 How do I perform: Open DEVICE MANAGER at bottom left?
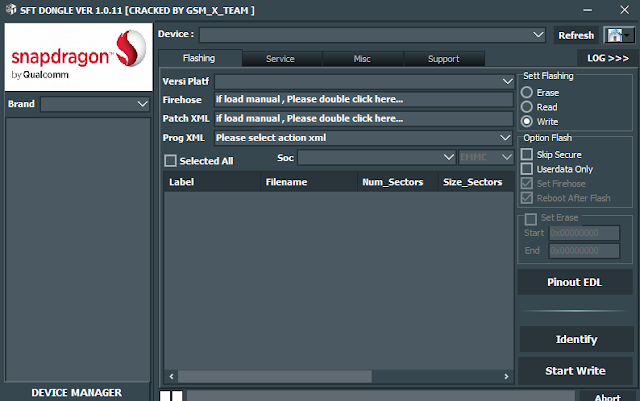(77, 392)
